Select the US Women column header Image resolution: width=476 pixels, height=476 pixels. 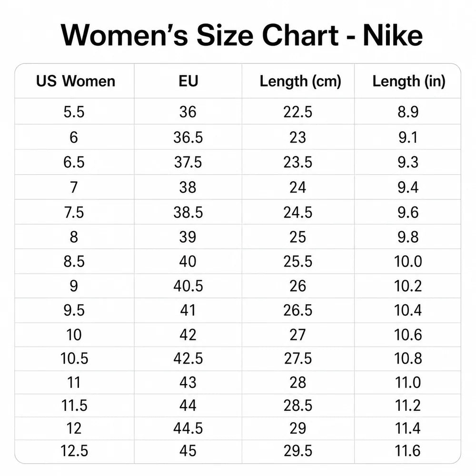pyautogui.click(x=76, y=81)
